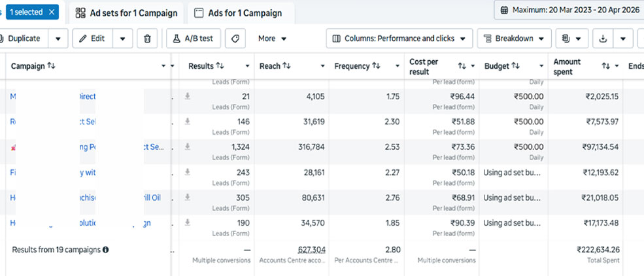Screen dimensions: 644x276
Task: Click the trash delete icon in toolbar
Action: tap(147, 39)
